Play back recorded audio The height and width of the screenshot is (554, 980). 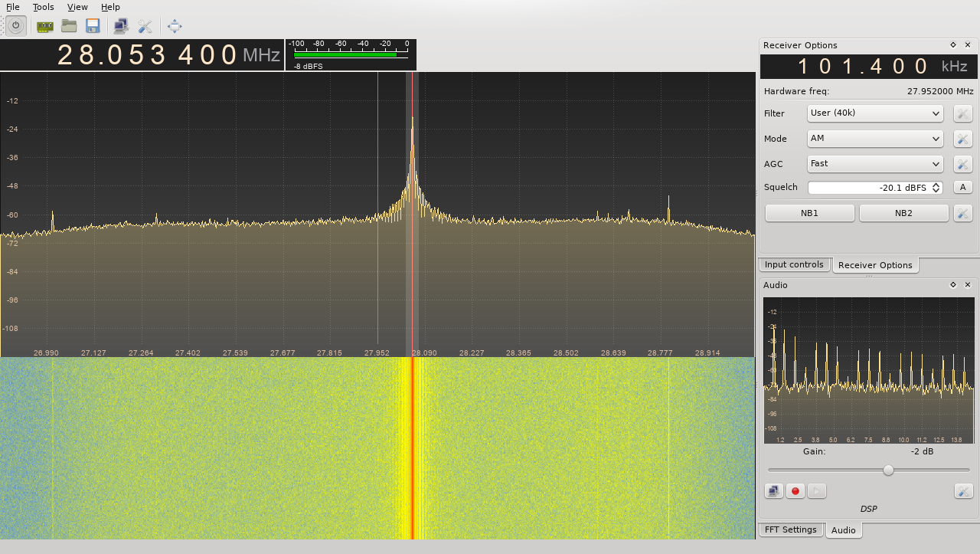tap(816, 490)
